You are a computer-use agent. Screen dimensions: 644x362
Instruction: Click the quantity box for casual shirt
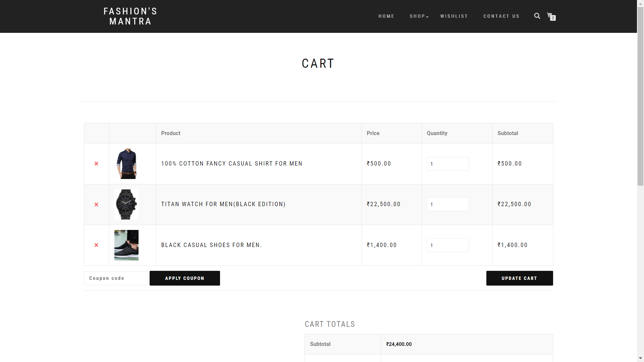click(447, 164)
